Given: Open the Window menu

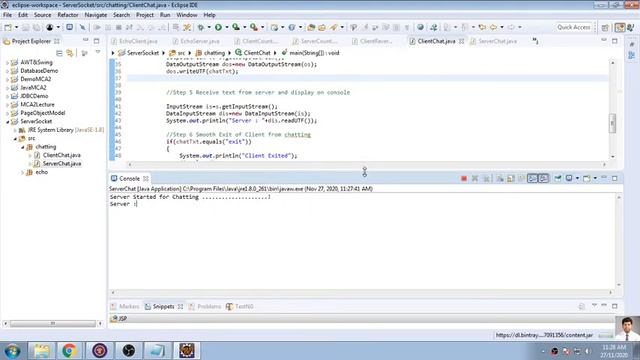Looking at the screenshot, I should click(187, 15).
